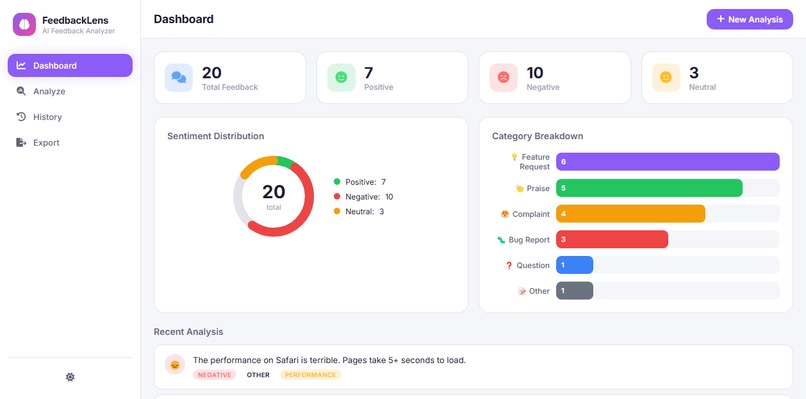806x399 pixels.
Task: Click the "Recent Analysis" heading
Action: [x=189, y=332]
